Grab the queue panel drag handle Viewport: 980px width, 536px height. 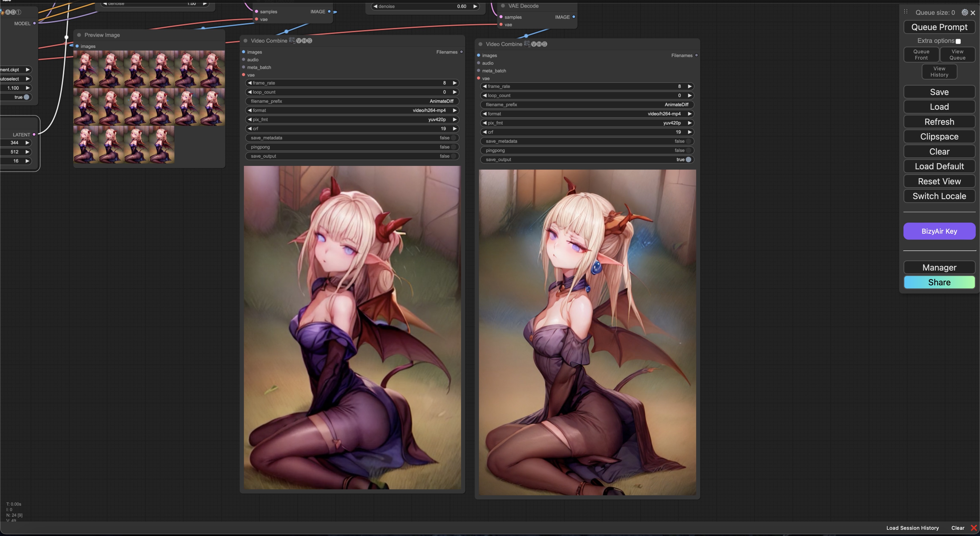click(906, 12)
